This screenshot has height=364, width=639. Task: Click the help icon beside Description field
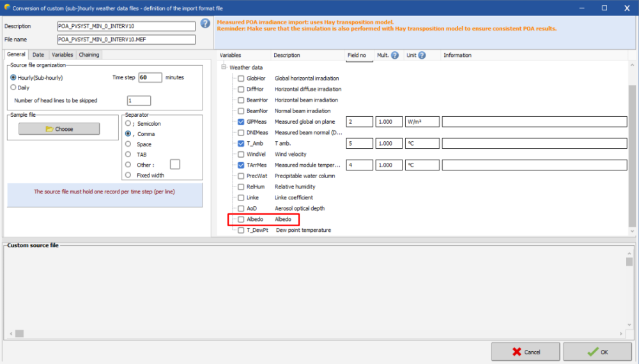(205, 24)
